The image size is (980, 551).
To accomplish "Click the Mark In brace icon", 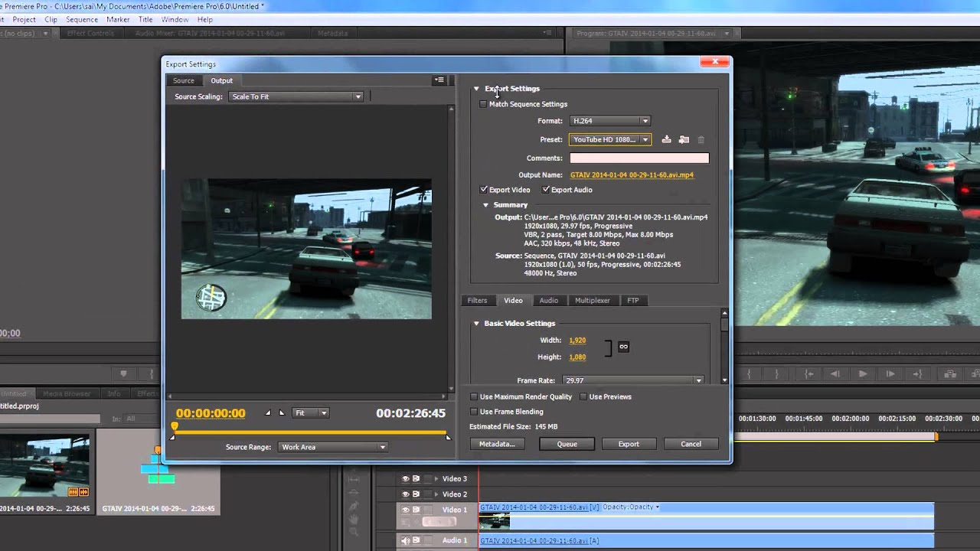I will [x=749, y=373].
